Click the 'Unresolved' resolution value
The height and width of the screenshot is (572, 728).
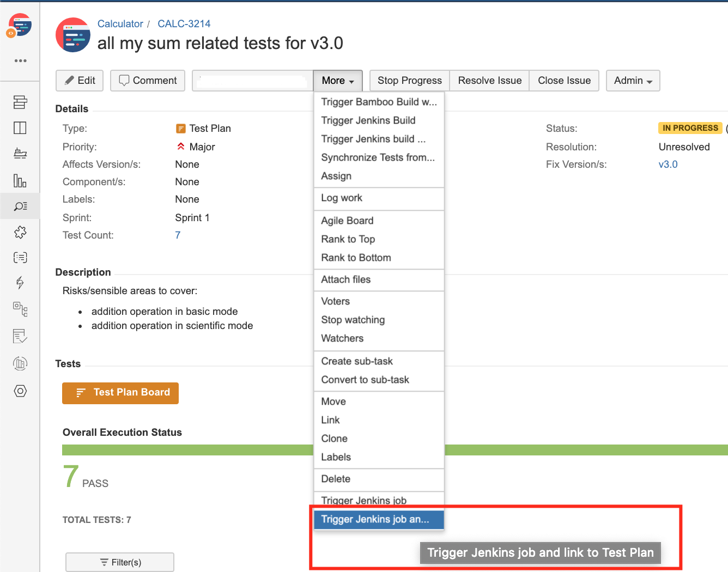(684, 147)
